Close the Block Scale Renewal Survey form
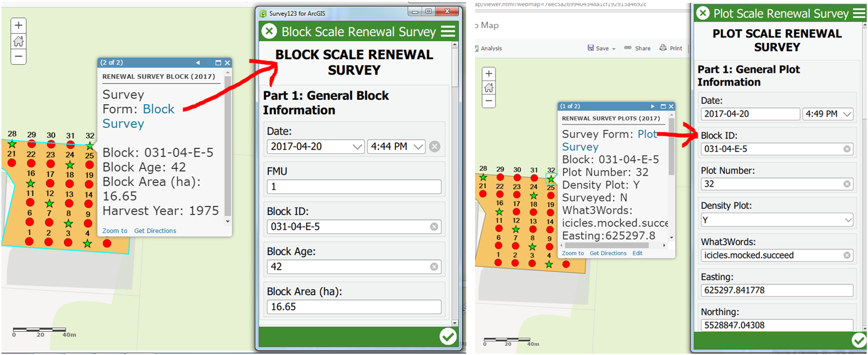This screenshot has width=868, height=355. [x=269, y=31]
